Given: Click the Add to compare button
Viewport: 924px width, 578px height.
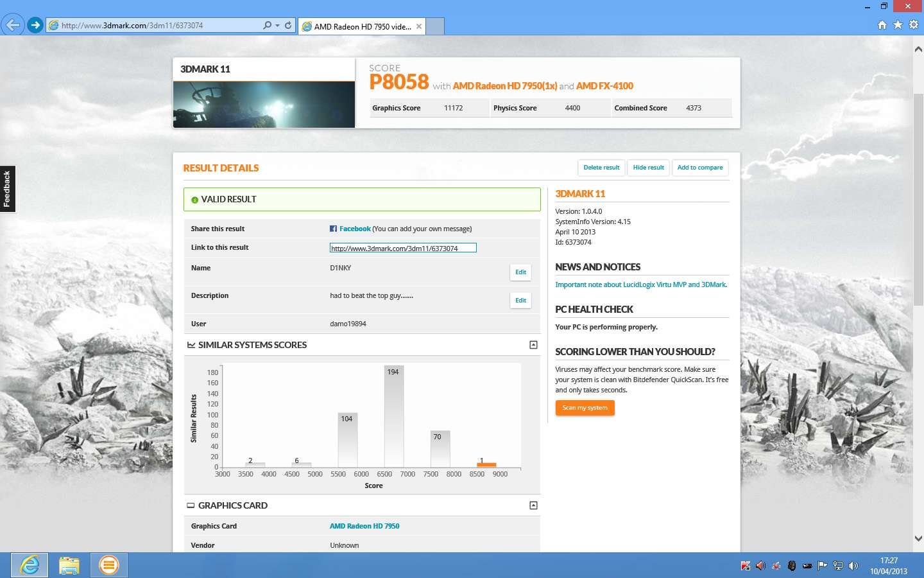Looking at the screenshot, I should pyautogui.click(x=699, y=168).
